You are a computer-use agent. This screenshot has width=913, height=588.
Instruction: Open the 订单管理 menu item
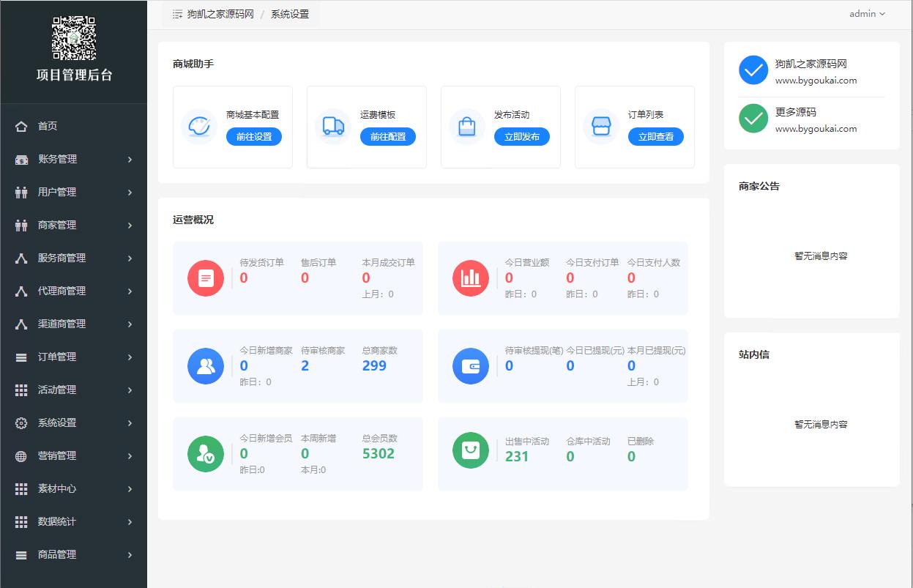click(x=73, y=357)
